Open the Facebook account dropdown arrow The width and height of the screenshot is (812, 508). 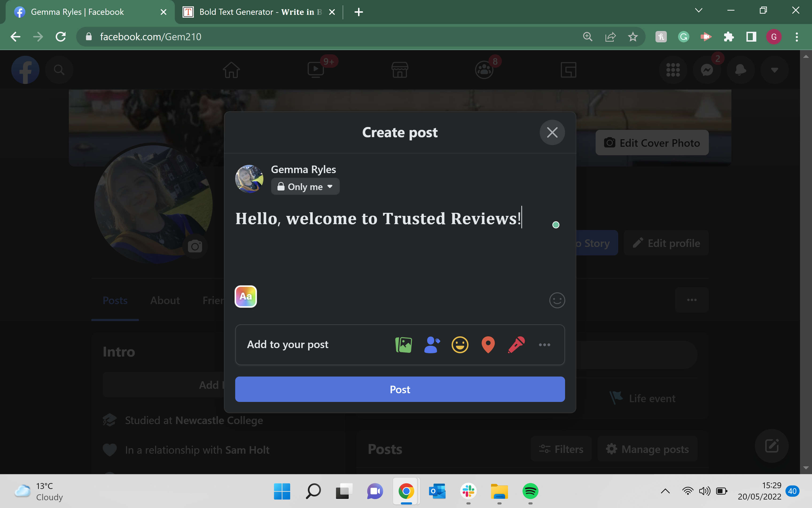click(x=774, y=70)
